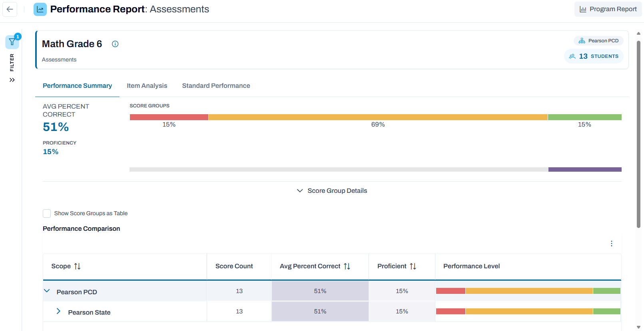Expand the filter panel with double chevron
The width and height of the screenshot is (644, 331).
pos(12,80)
